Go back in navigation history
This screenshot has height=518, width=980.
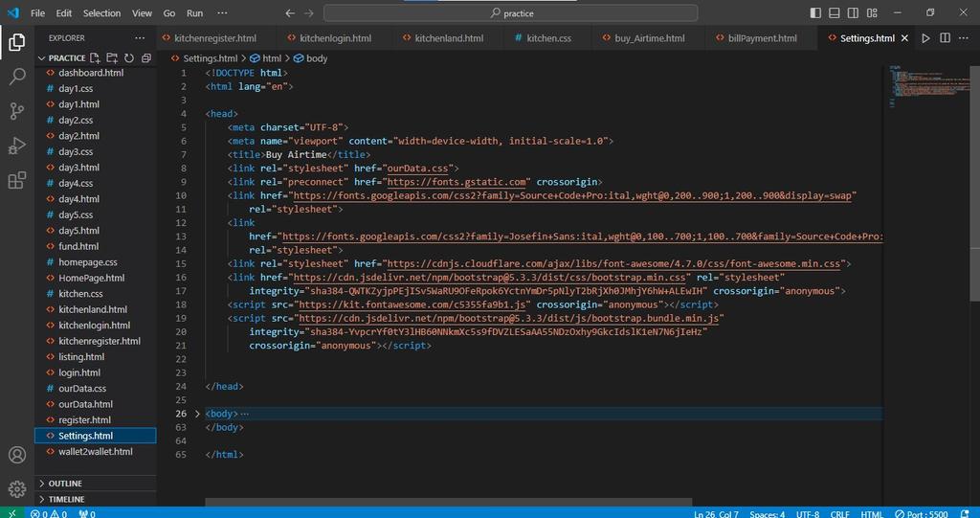click(290, 13)
